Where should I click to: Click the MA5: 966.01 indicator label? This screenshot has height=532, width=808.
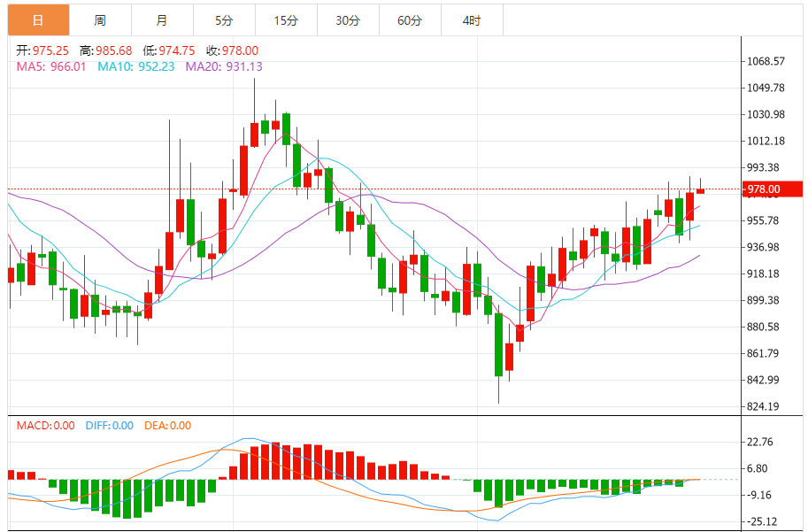point(51,66)
